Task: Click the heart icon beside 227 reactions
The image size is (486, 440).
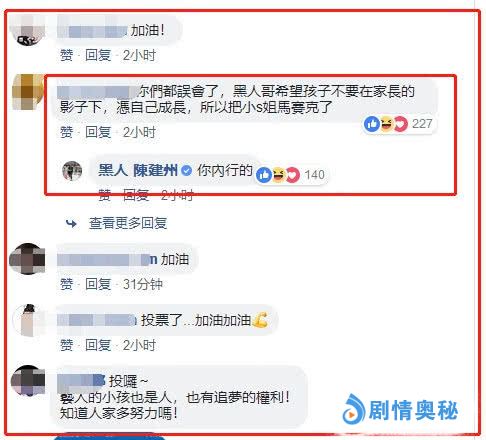Action: click(400, 124)
